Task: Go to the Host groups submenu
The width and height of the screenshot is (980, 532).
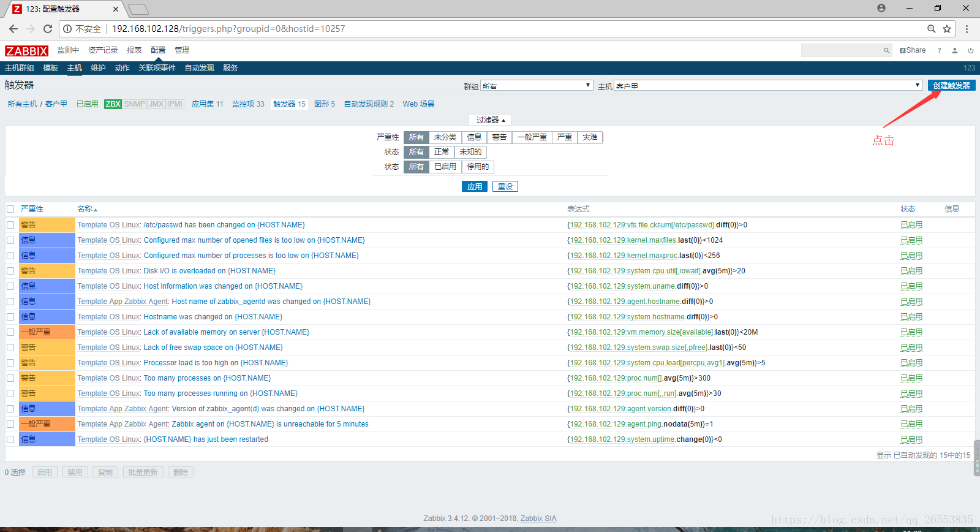Action: click(20, 68)
